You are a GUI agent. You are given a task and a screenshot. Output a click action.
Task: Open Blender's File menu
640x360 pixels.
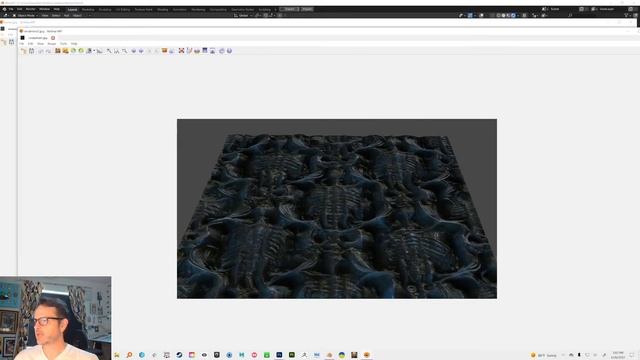(11, 9)
